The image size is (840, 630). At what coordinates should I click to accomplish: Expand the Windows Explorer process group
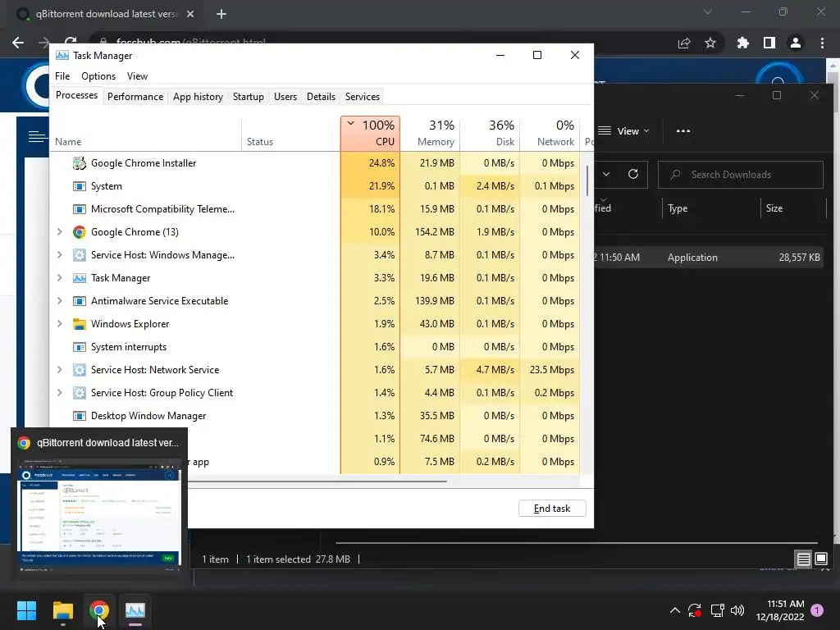[x=59, y=324]
